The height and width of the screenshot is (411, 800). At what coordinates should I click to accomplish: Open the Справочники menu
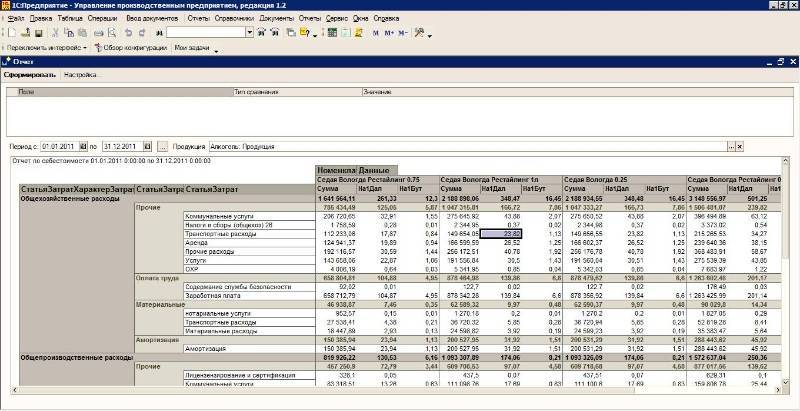click(232, 19)
